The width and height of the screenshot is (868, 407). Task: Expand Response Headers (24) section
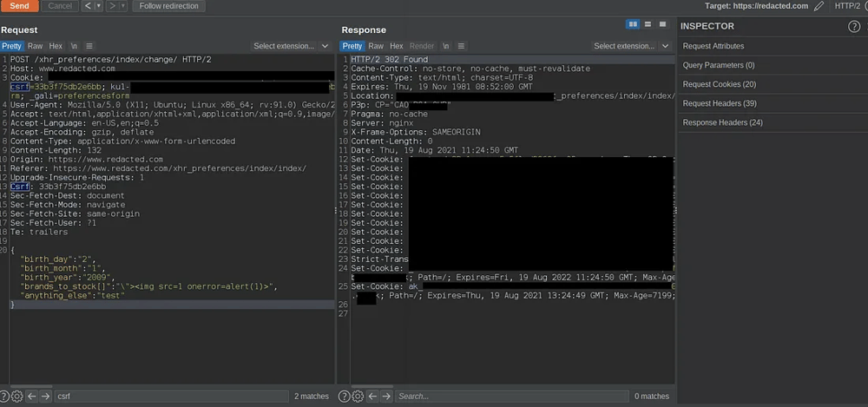pyautogui.click(x=773, y=122)
